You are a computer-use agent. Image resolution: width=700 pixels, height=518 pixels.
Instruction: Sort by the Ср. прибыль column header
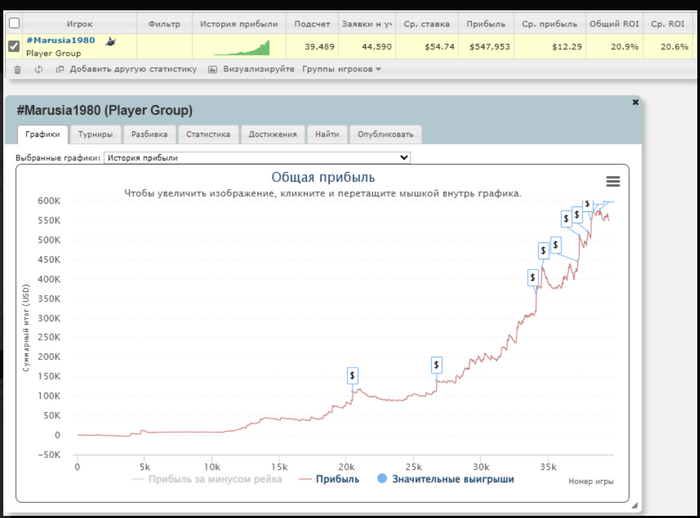pos(550,24)
